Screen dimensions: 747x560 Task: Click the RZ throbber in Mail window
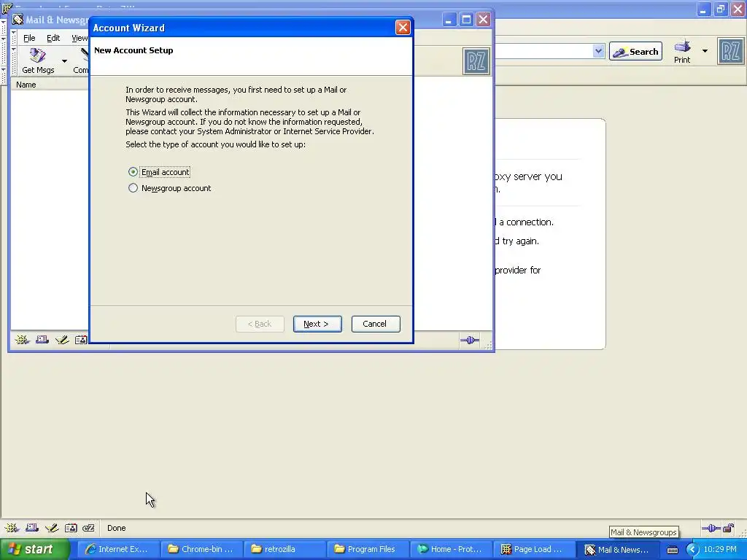pos(476,61)
